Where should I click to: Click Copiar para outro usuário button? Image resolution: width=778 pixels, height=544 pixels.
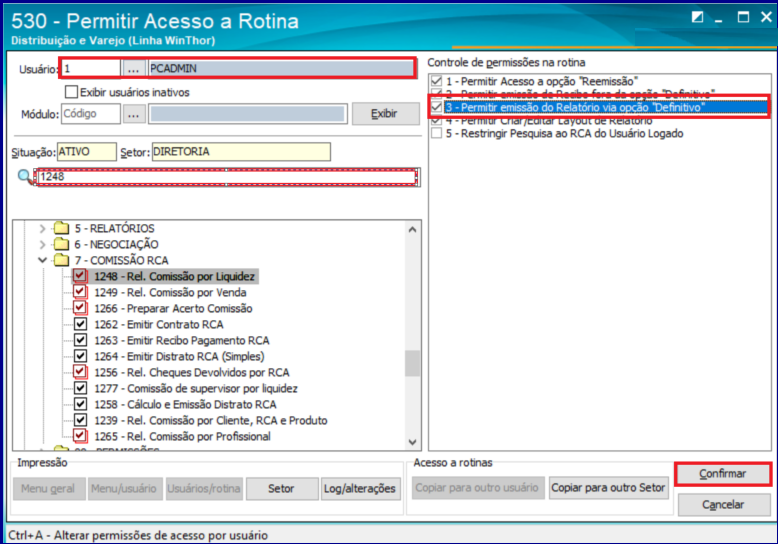coord(477,487)
